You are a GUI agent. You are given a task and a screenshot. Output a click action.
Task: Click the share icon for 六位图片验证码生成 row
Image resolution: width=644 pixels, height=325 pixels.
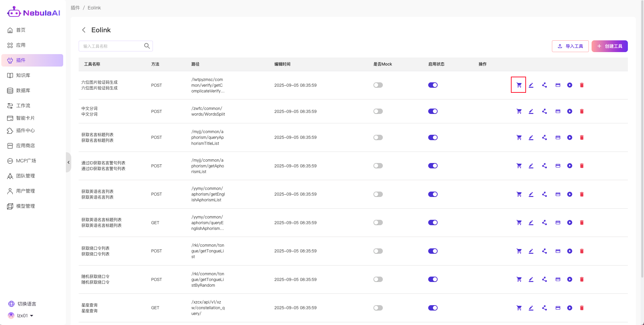coord(545,85)
